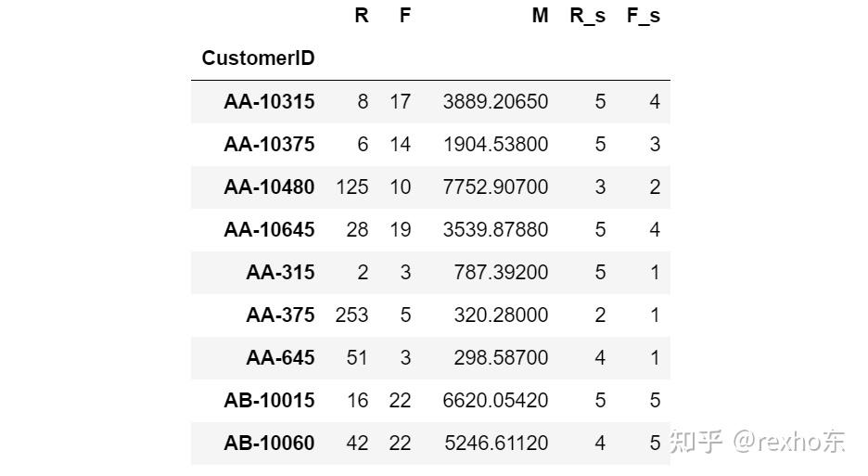Click the M value 7752.90700
This screenshot has width=868, height=476.
click(x=495, y=187)
